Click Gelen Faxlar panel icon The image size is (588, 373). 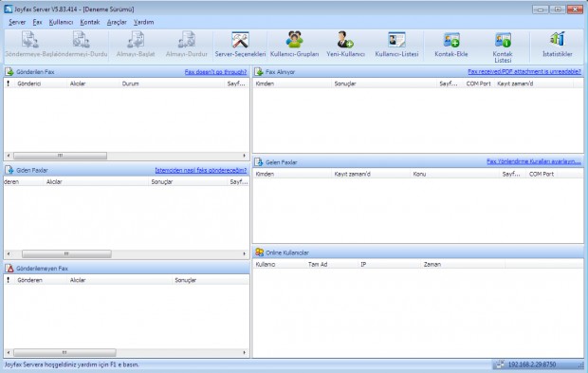point(259,162)
